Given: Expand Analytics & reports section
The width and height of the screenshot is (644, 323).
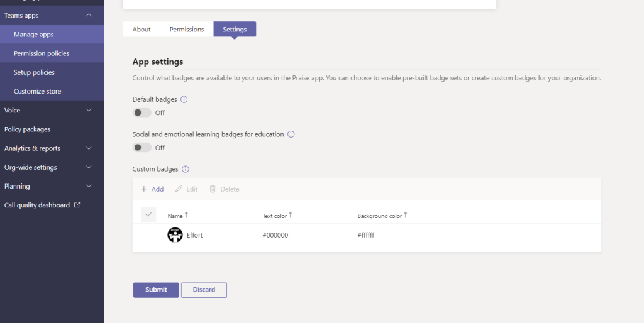Looking at the screenshot, I should tap(89, 148).
